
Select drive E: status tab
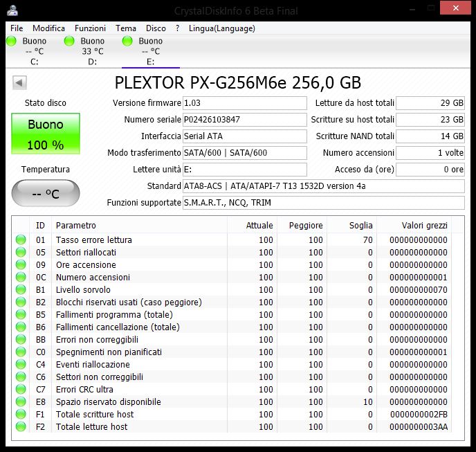pos(151,51)
